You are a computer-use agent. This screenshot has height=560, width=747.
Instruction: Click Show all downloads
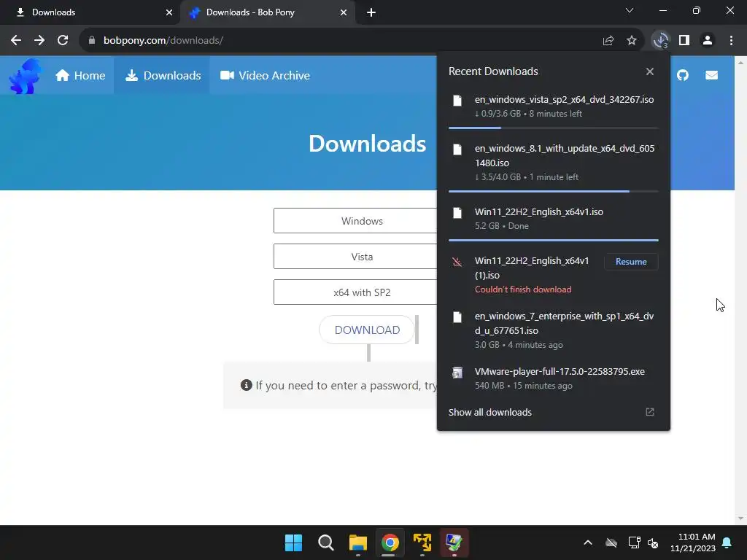(489, 413)
